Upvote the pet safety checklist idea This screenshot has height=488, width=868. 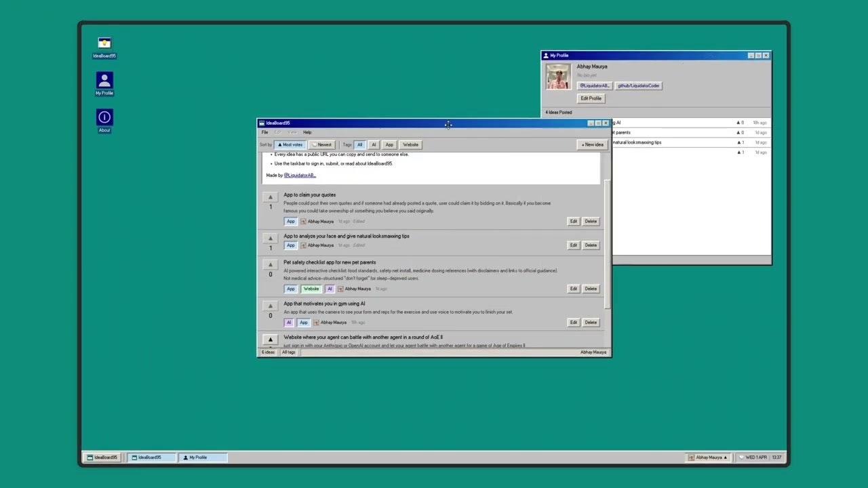click(270, 264)
